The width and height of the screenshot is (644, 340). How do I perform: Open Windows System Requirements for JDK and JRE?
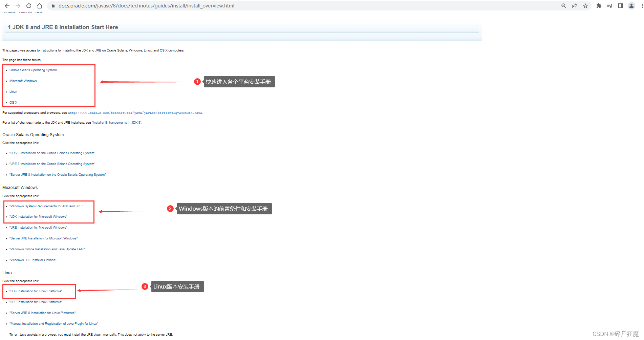(46, 206)
